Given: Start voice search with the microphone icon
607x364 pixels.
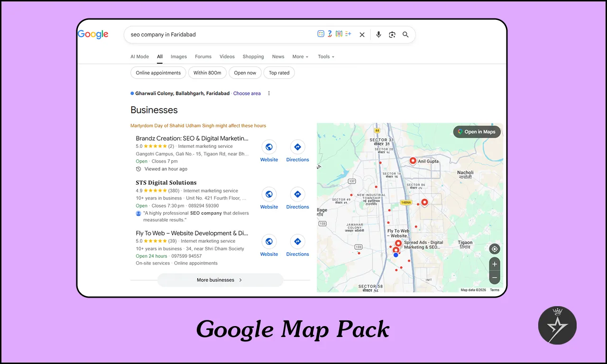Looking at the screenshot, I should pos(378,35).
